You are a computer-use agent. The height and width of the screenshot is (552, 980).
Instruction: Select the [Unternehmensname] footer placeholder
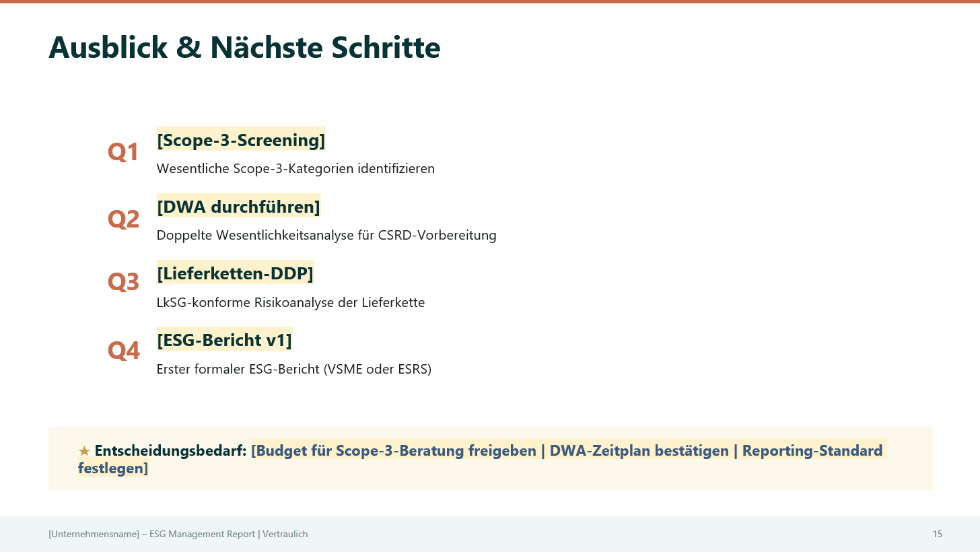[94, 534]
